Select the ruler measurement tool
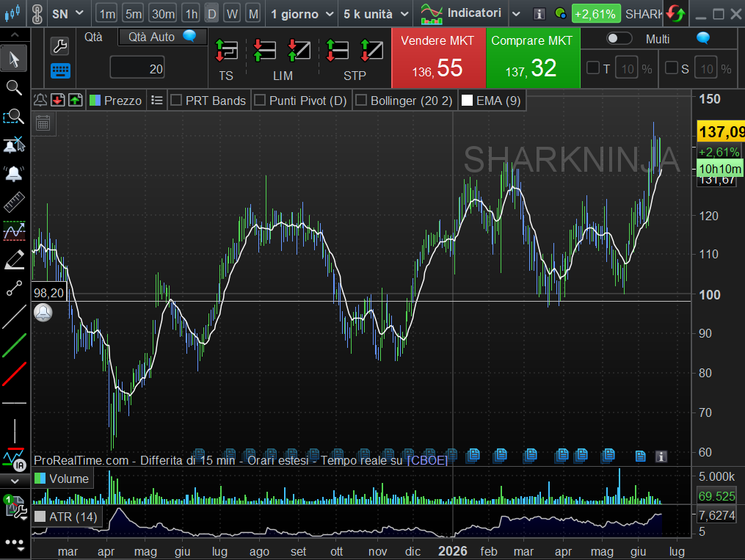Viewport: 745px width, 560px height. [x=14, y=202]
